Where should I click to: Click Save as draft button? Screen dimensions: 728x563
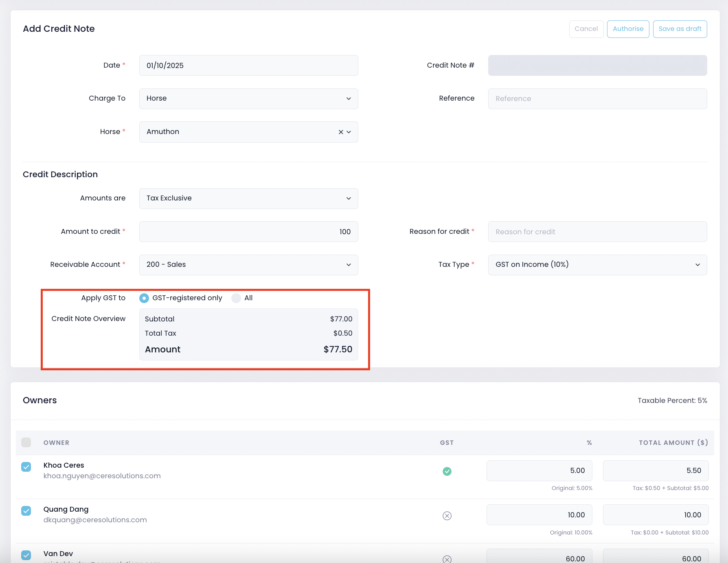pyautogui.click(x=680, y=29)
